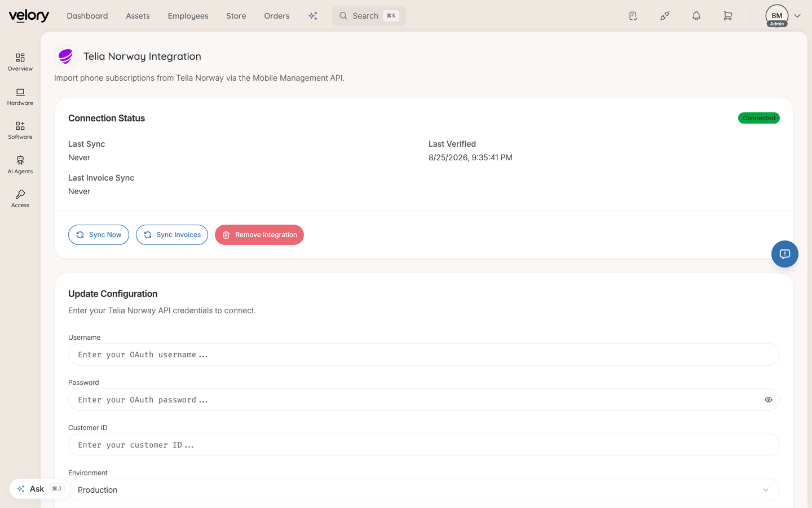Go to the Employees tab

coord(188,16)
